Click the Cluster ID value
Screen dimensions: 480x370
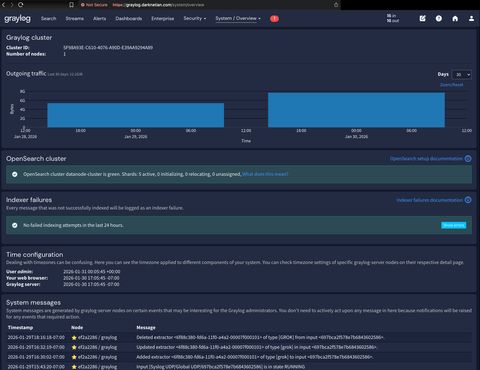click(108, 48)
